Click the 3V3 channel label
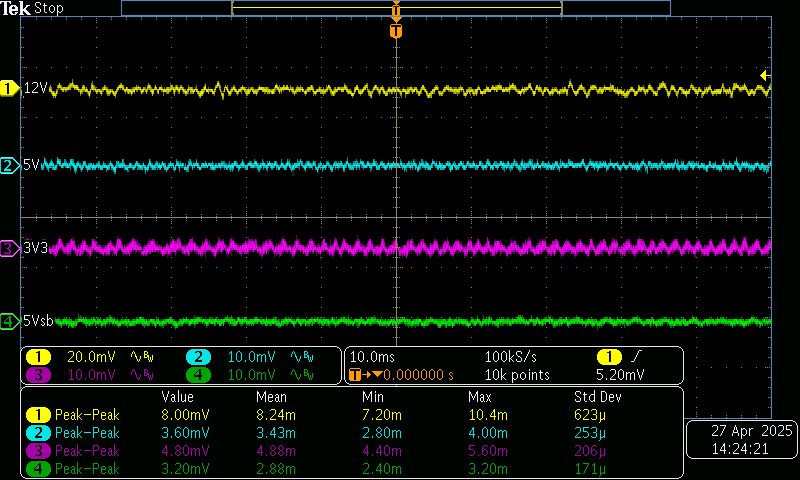Screen dimensions: 800x480 (36, 248)
